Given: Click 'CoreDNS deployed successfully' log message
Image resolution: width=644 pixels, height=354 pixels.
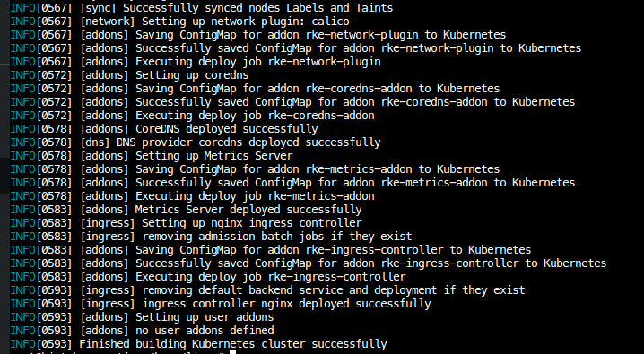Looking at the screenshot, I should coord(227,129).
